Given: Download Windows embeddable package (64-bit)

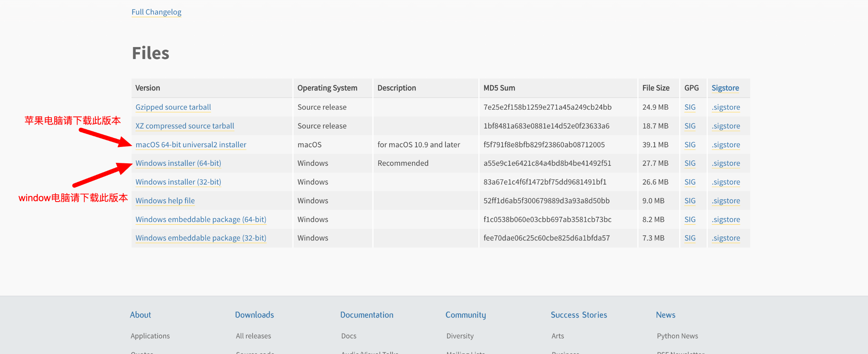Looking at the screenshot, I should pos(200,219).
